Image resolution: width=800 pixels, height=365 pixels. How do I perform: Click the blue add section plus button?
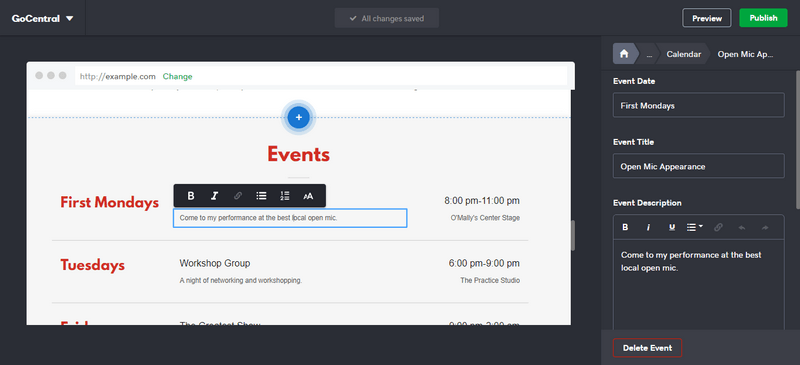click(x=298, y=117)
